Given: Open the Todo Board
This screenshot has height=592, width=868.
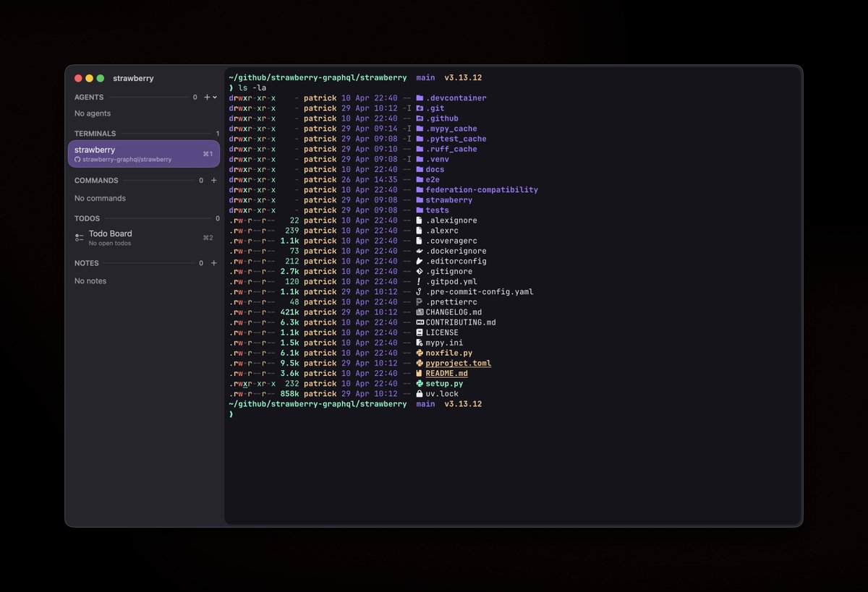Looking at the screenshot, I should pos(144,237).
